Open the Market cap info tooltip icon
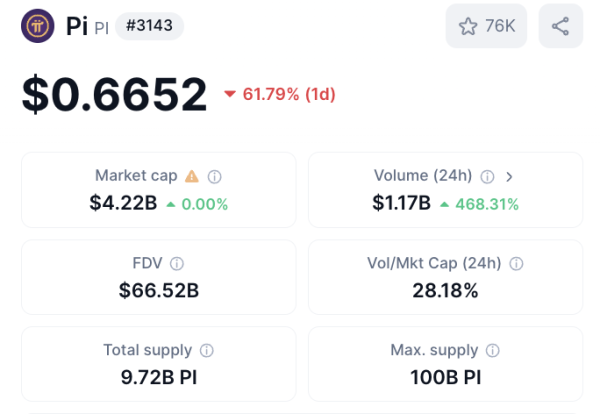 [x=214, y=176]
